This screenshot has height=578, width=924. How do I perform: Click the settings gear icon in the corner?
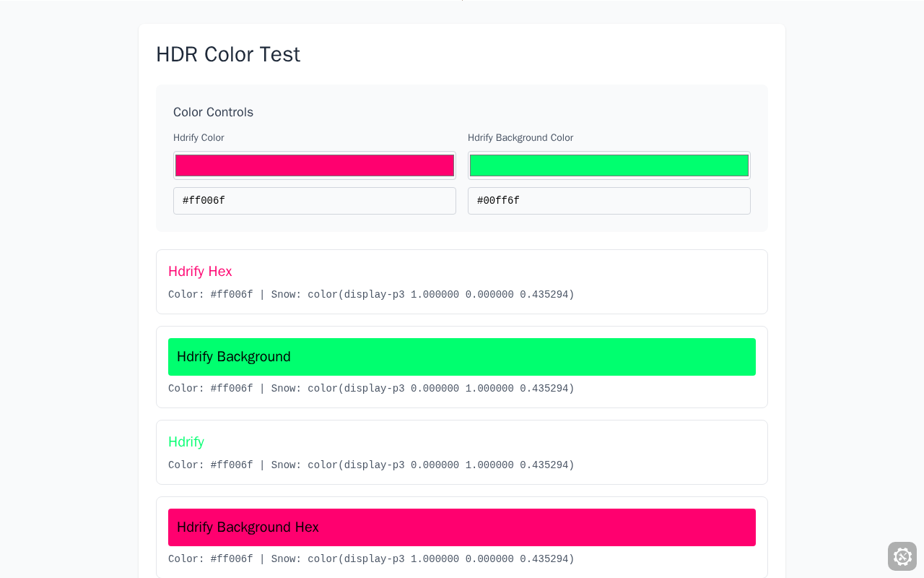click(902, 556)
